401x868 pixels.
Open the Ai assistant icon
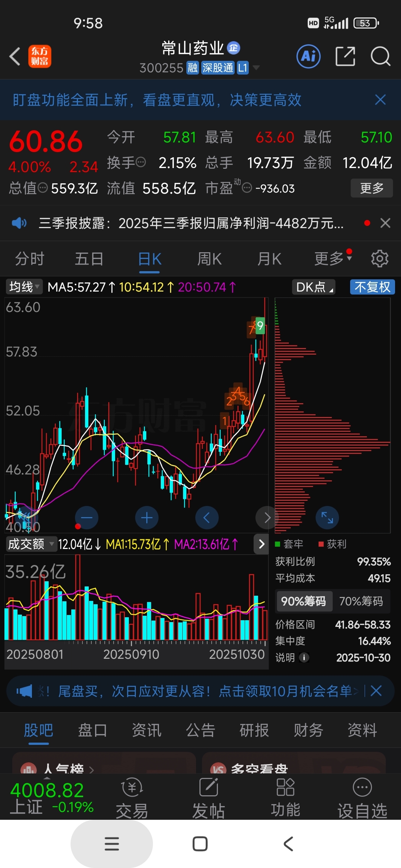click(x=309, y=56)
